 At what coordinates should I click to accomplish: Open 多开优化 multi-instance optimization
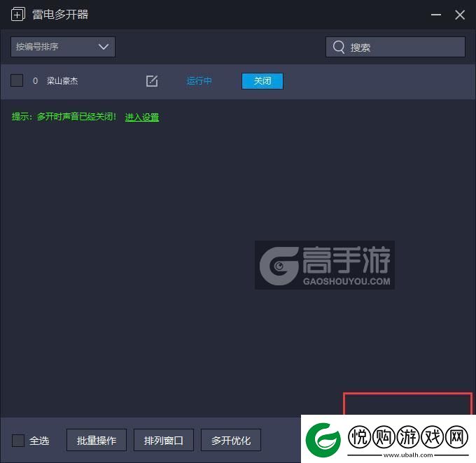click(231, 440)
